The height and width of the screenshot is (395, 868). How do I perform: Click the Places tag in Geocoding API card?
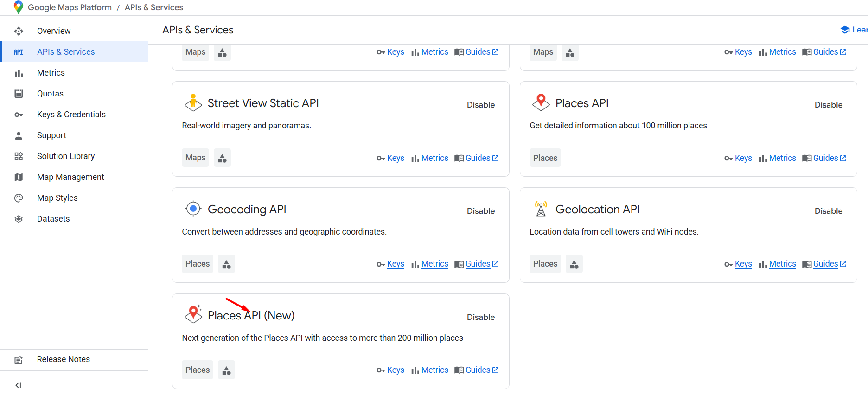tap(198, 264)
